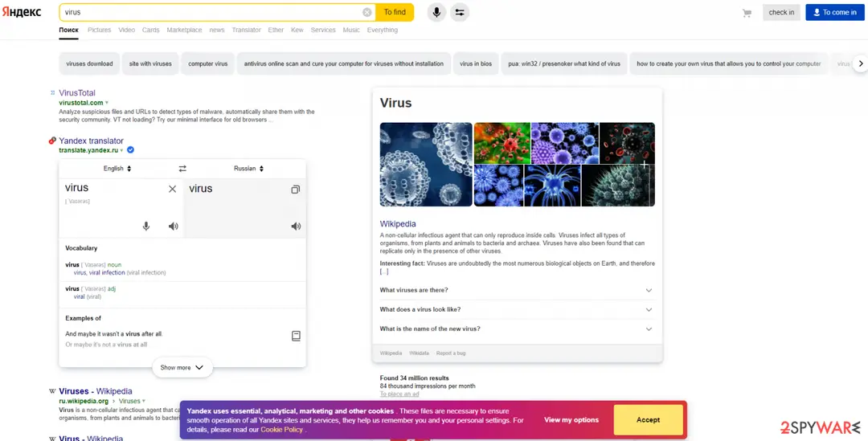Expand the Show more translator button

pos(182,367)
